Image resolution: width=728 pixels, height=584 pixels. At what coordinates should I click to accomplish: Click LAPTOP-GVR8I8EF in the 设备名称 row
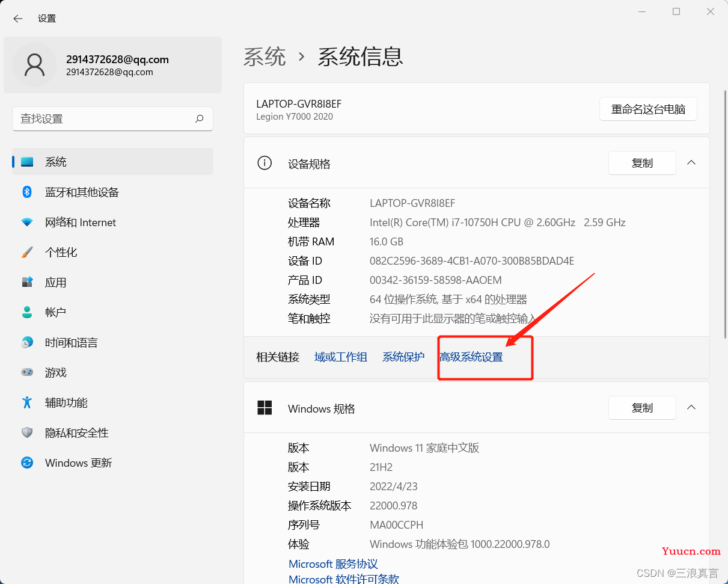(412, 203)
